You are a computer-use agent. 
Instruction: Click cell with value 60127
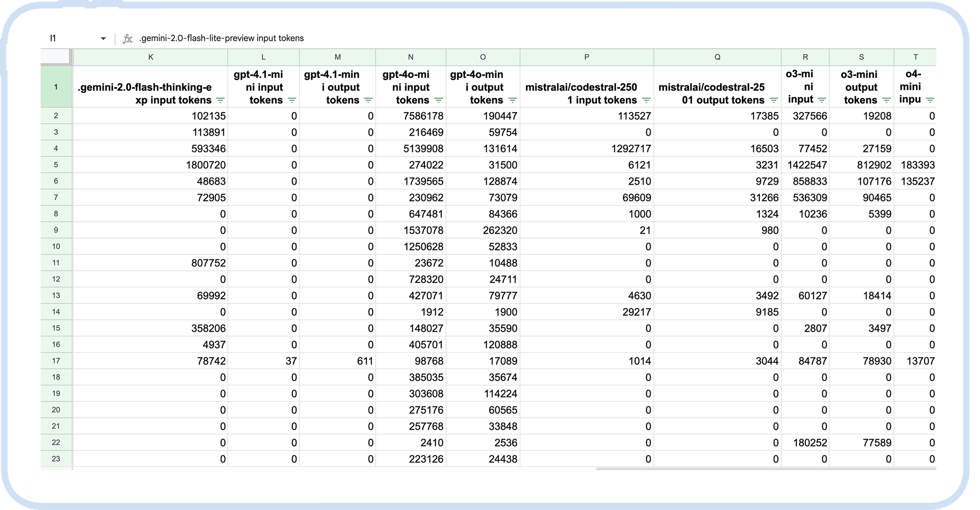[806, 296]
